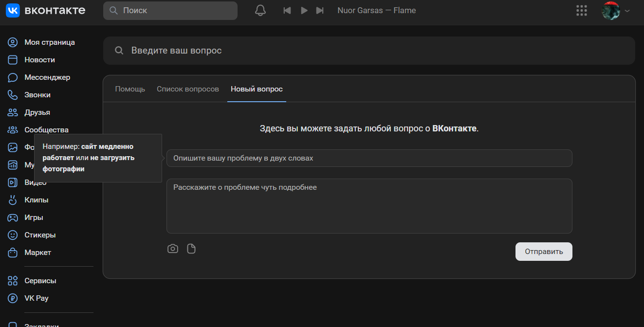Focus the top Поиск search field
The height and width of the screenshot is (327, 644).
(170, 10)
